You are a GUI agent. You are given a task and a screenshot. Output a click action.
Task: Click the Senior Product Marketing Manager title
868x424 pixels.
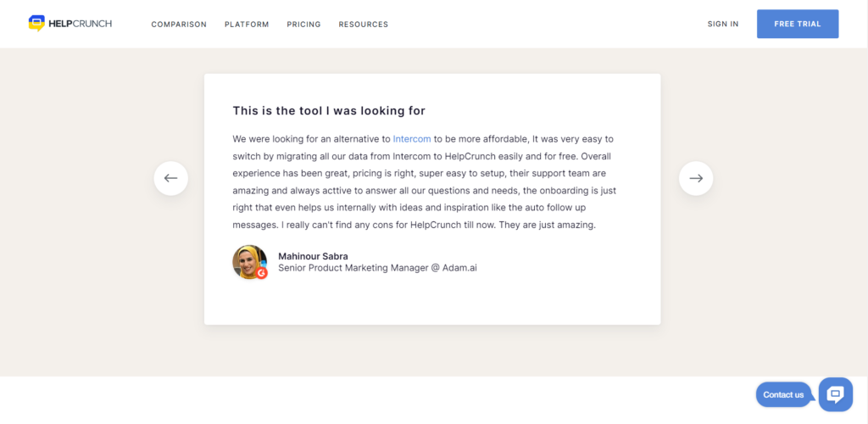coord(353,268)
